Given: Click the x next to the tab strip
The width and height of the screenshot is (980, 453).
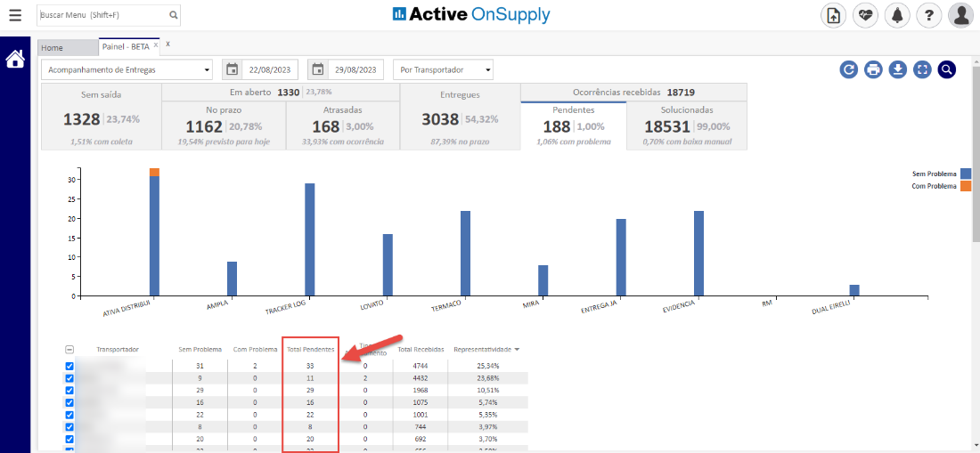Looking at the screenshot, I should pyautogui.click(x=167, y=44).
